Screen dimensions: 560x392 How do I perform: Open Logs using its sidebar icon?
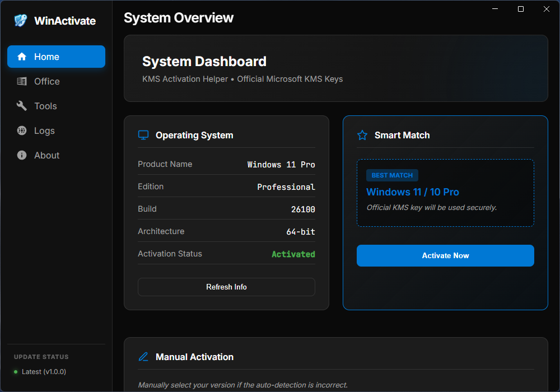(22, 130)
